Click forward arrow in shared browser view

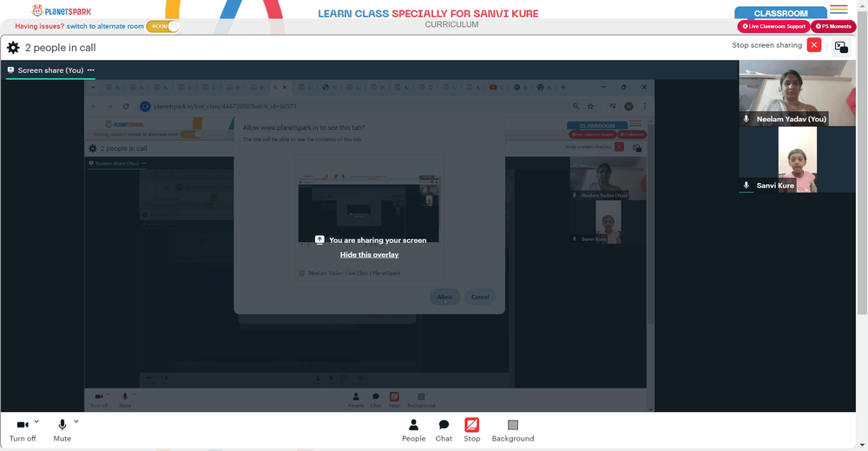tap(109, 107)
